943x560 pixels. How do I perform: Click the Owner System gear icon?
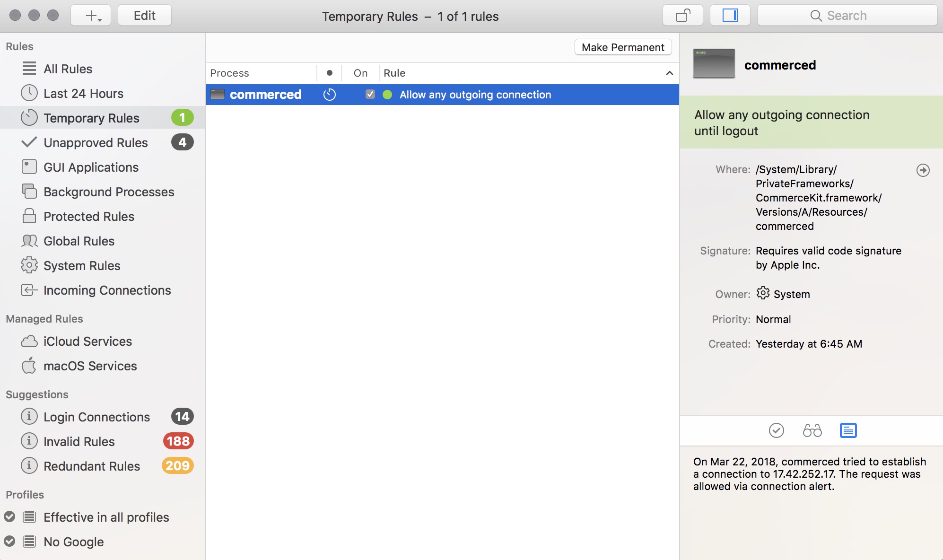point(763,293)
